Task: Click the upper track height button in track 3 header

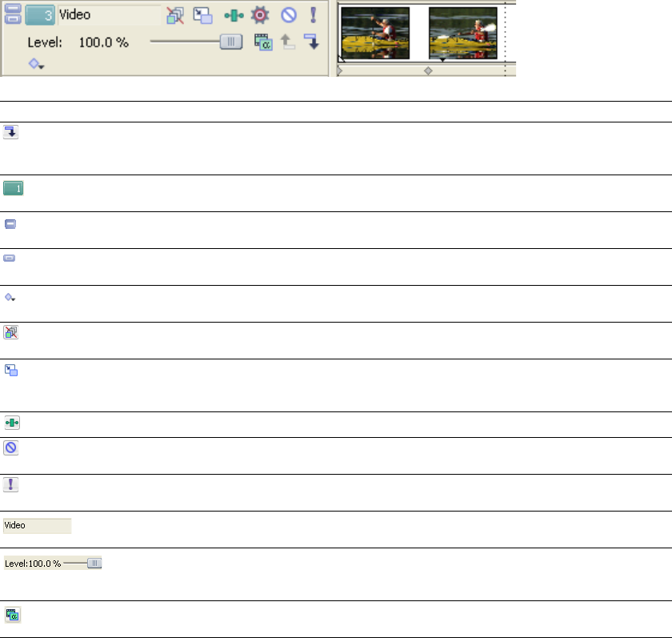Action: (x=13, y=9)
